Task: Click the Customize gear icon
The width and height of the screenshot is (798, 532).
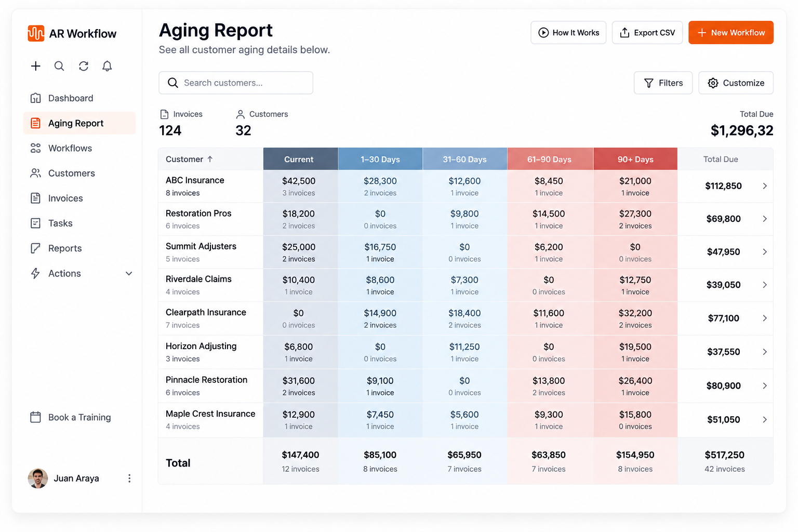Action: coord(713,83)
